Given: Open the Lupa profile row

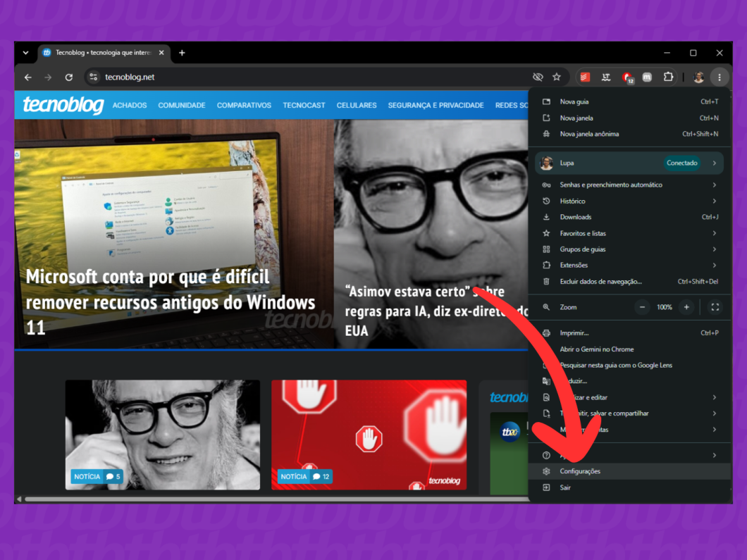Looking at the screenshot, I should [x=630, y=163].
